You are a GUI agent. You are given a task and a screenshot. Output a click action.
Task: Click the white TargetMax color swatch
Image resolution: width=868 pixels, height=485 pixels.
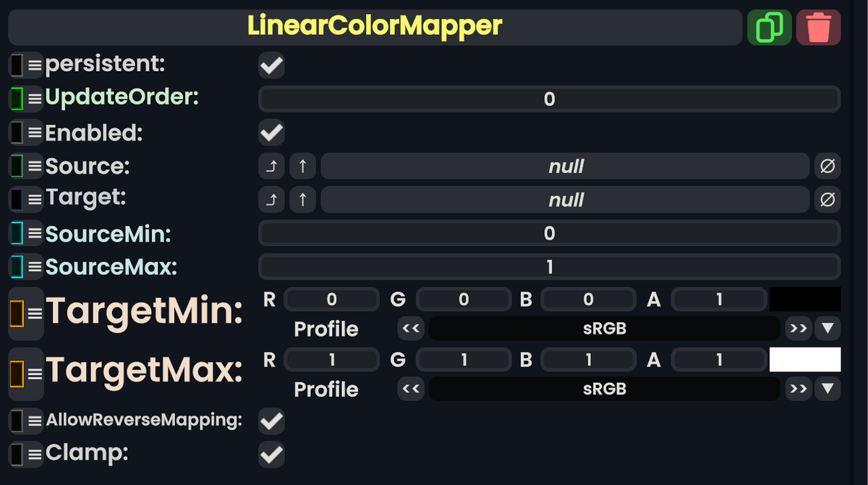coord(805,359)
